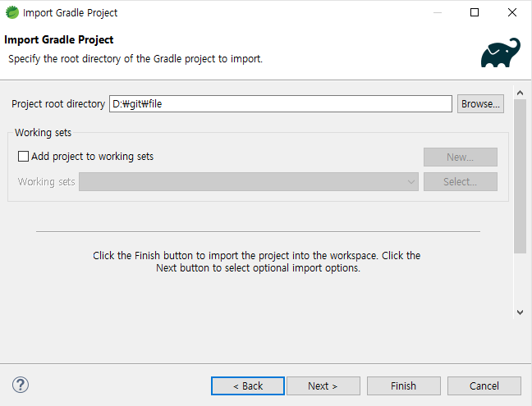Maximize the Import Gradle Project window

[475, 12]
